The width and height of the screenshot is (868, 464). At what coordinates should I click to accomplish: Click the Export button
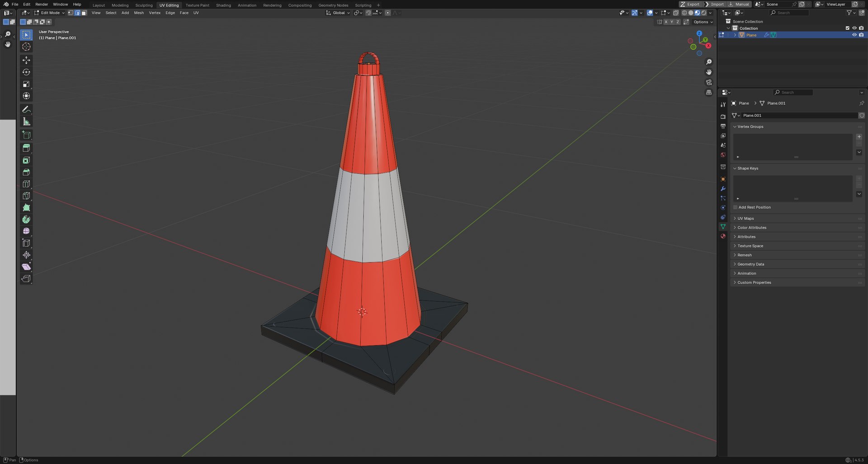[690, 4]
